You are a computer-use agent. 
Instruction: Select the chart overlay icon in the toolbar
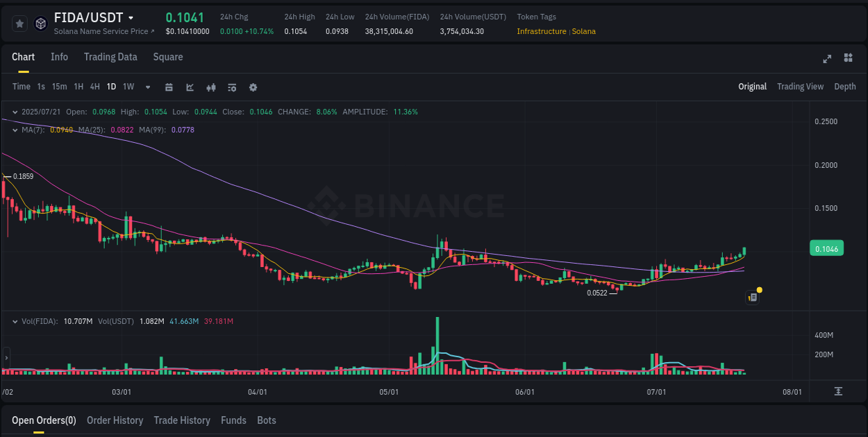pos(190,87)
